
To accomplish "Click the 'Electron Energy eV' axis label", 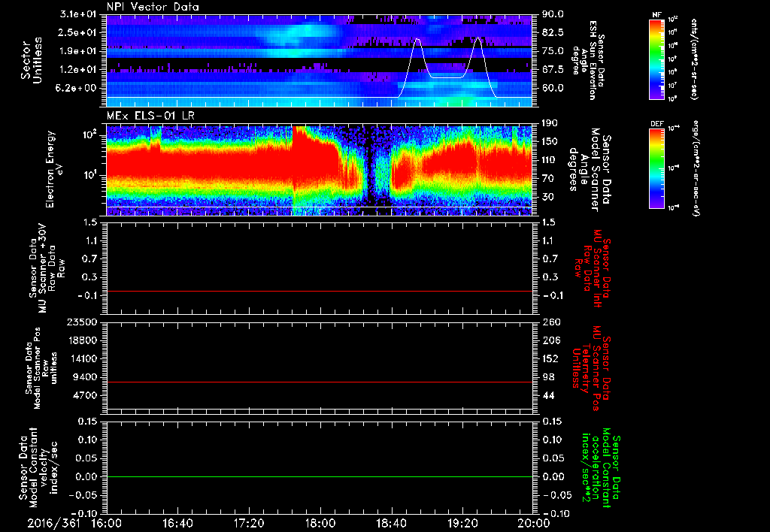I will [53, 169].
